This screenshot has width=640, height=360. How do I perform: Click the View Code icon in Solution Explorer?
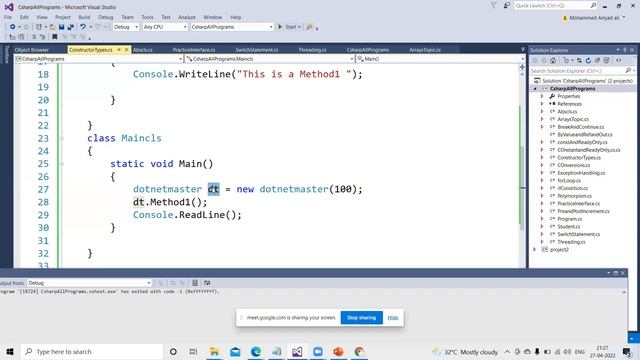tap(619, 60)
